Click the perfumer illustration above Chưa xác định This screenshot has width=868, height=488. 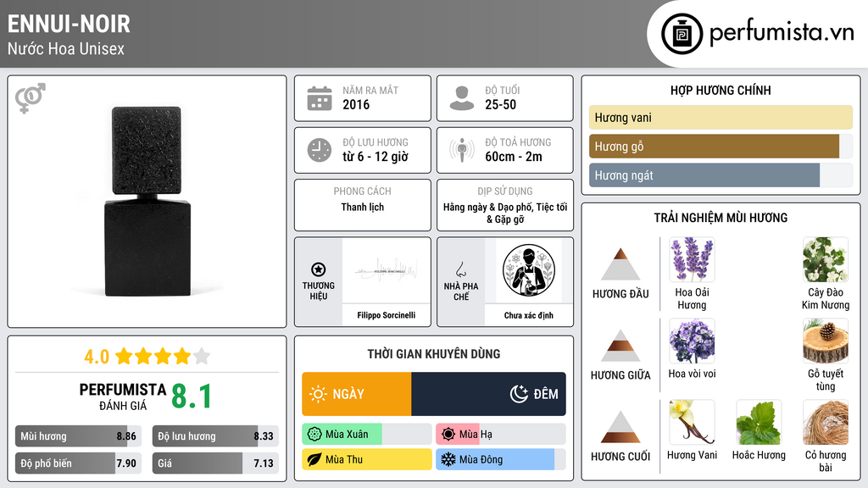click(x=529, y=270)
